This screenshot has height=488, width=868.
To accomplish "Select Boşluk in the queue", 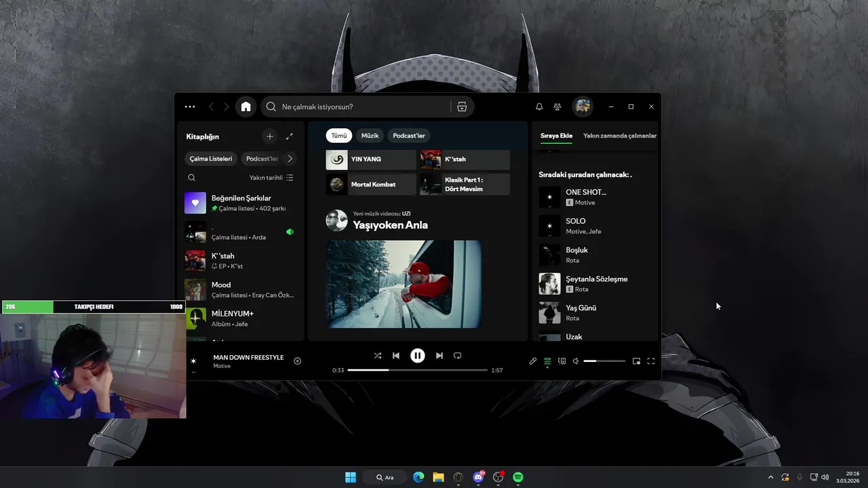I will click(595, 255).
